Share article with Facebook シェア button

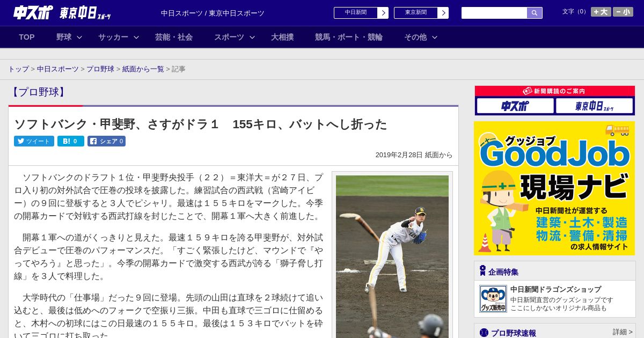tap(106, 141)
